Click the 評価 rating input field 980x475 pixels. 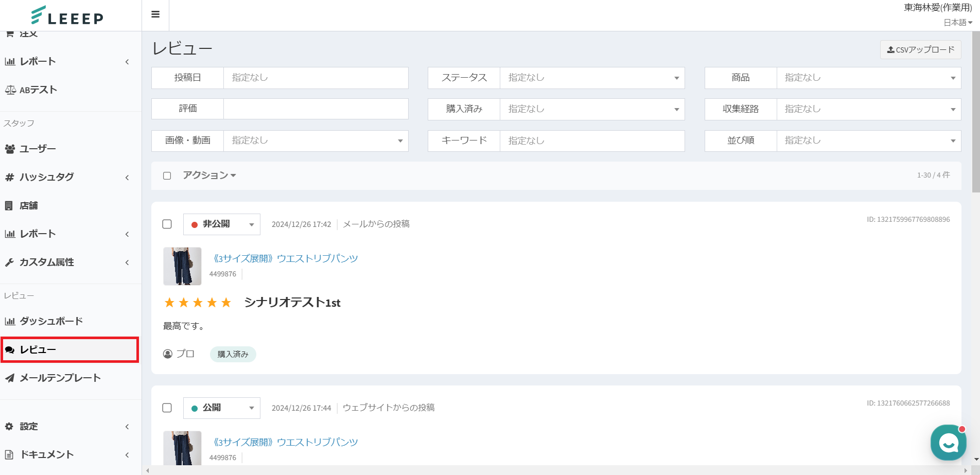click(x=316, y=109)
